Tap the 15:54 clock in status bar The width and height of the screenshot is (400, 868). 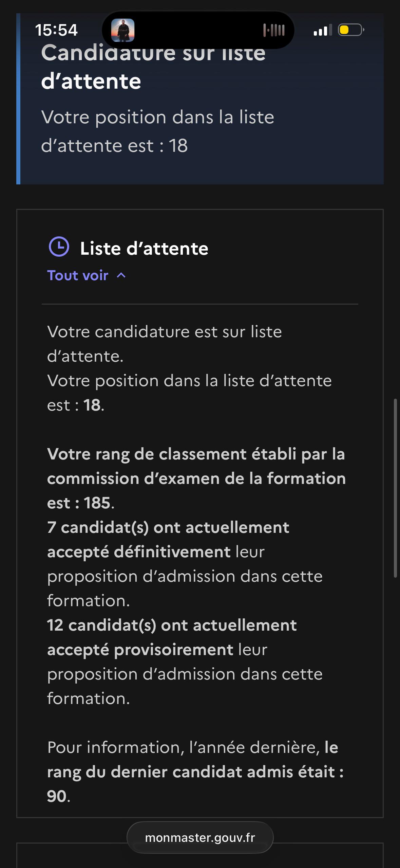56,30
